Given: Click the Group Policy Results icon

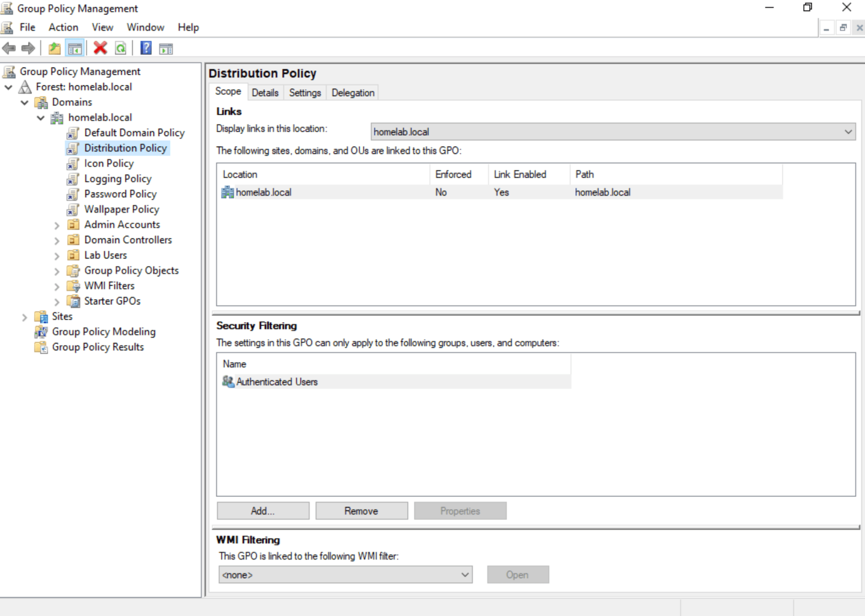Looking at the screenshot, I should tap(41, 347).
